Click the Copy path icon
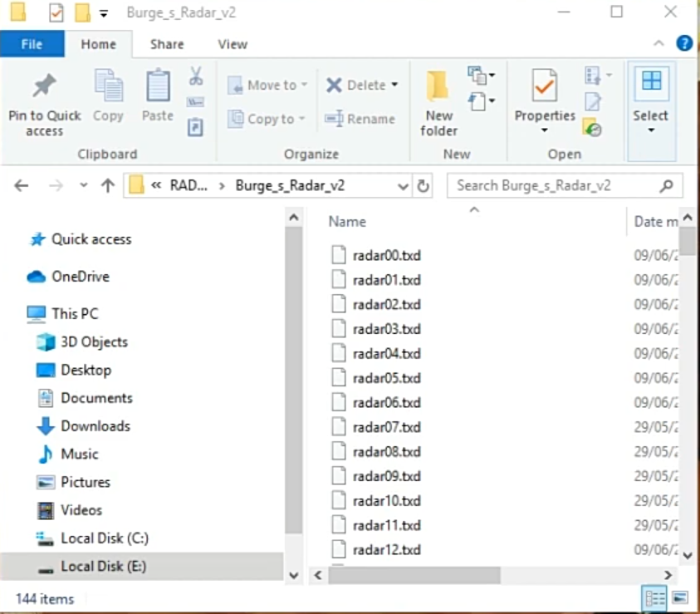The width and height of the screenshot is (700, 614). 195,102
